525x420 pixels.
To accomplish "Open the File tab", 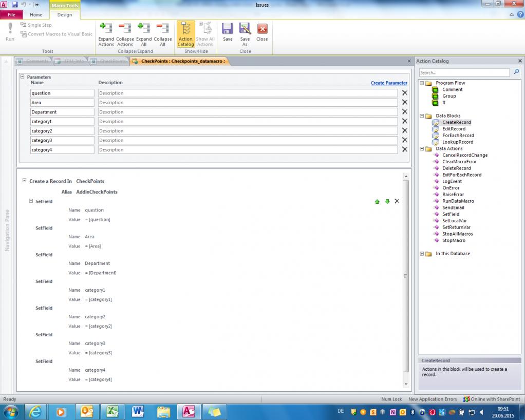I will pyautogui.click(x=11, y=15).
